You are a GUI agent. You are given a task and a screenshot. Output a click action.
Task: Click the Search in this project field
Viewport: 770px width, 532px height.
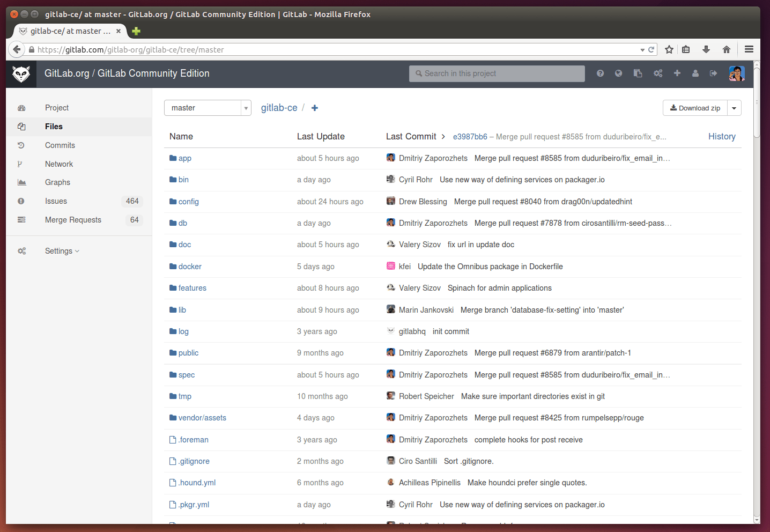click(x=497, y=73)
